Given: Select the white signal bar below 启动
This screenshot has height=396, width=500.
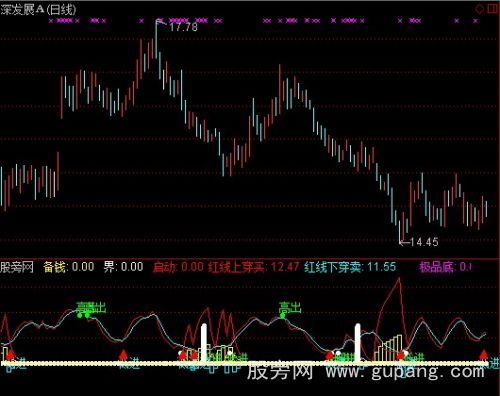Looking at the screenshot, I should click(x=204, y=343).
